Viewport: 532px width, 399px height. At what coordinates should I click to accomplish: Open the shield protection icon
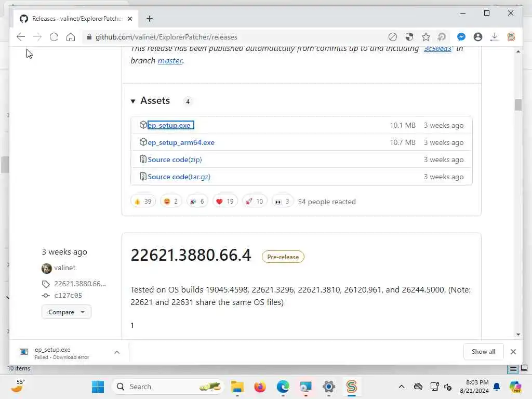pyautogui.click(x=409, y=37)
